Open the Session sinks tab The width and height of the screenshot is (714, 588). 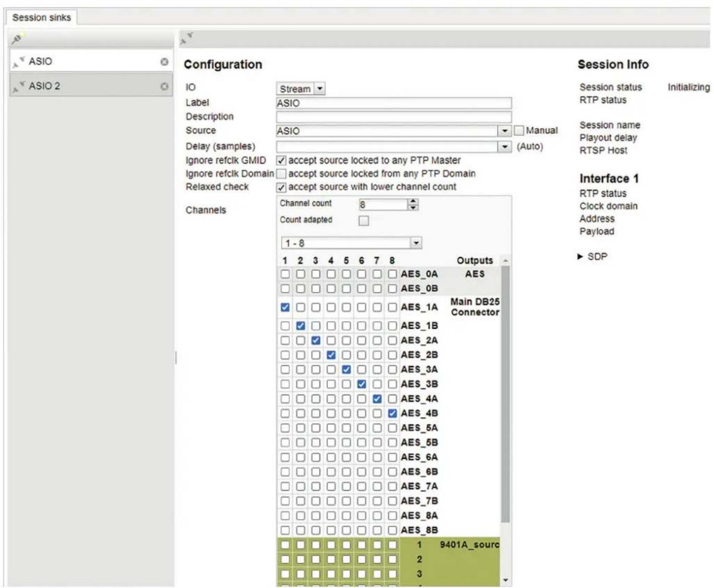tap(42, 17)
